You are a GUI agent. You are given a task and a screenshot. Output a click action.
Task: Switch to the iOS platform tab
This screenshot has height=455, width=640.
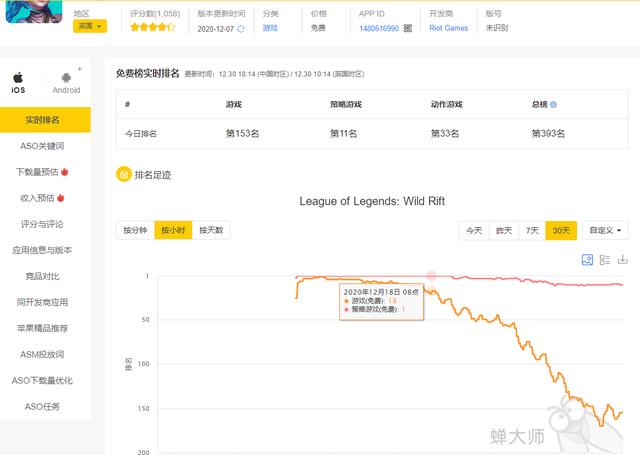(x=18, y=82)
